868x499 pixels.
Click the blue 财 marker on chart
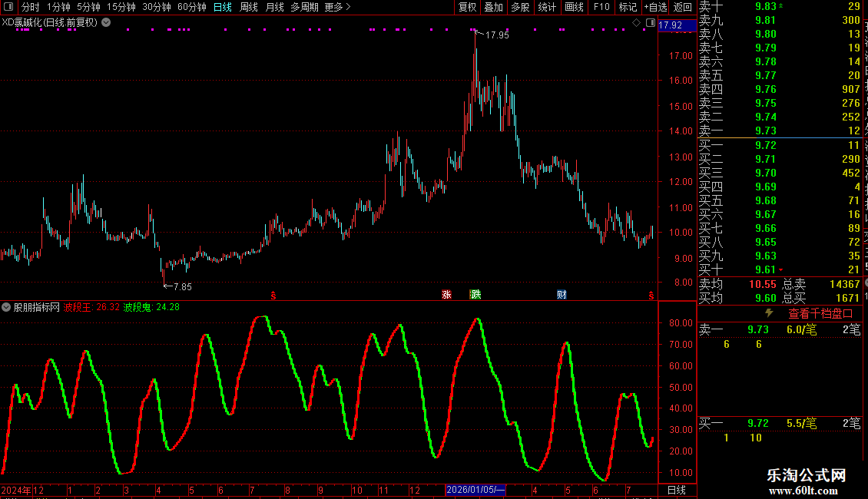point(562,294)
